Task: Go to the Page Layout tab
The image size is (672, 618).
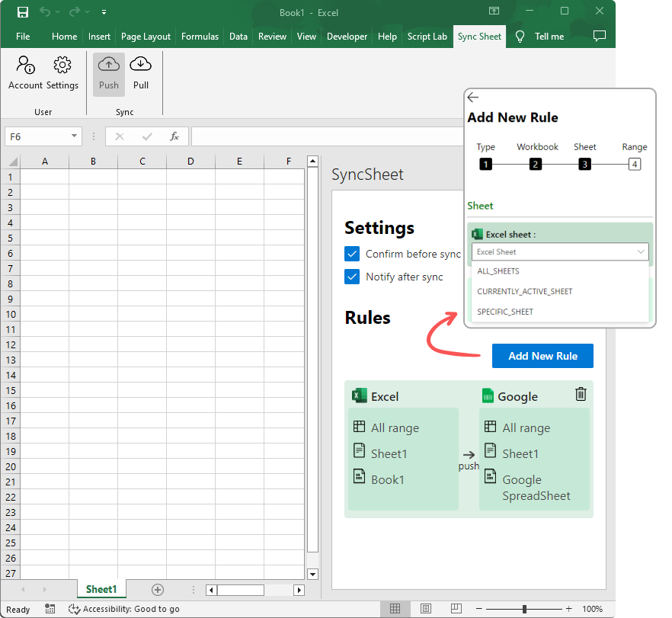Action: 146,37
